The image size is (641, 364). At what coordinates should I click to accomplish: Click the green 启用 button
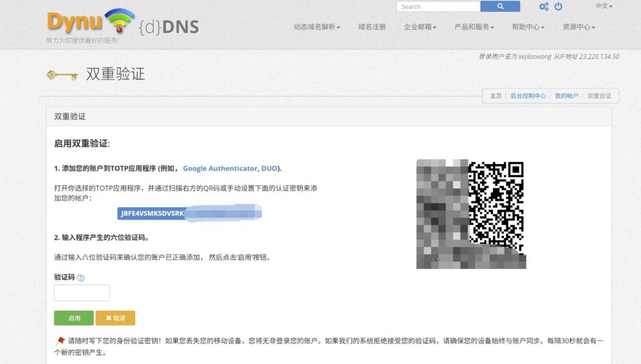pyautogui.click(x=73, y=318)
